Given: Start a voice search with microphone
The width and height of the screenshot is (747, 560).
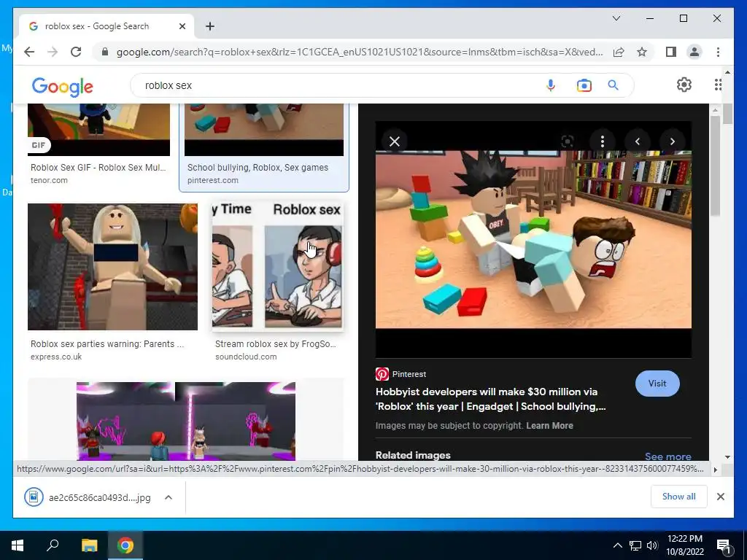Looking at the screenshot, I should point(550,85).
